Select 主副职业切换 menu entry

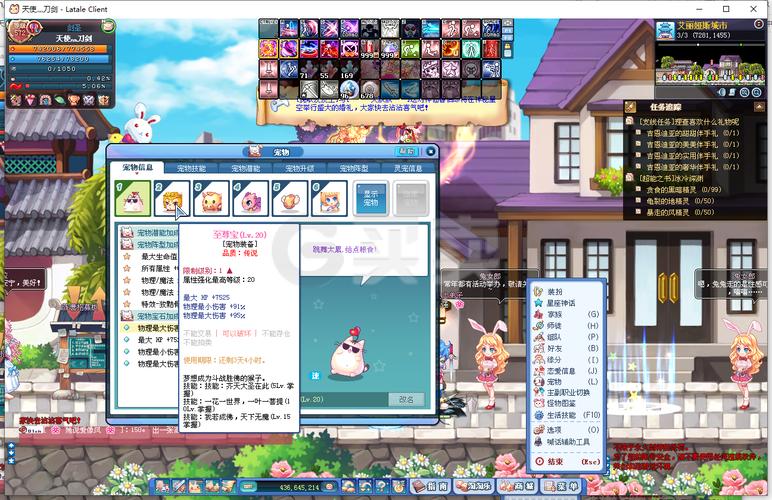tap(567, 392)
